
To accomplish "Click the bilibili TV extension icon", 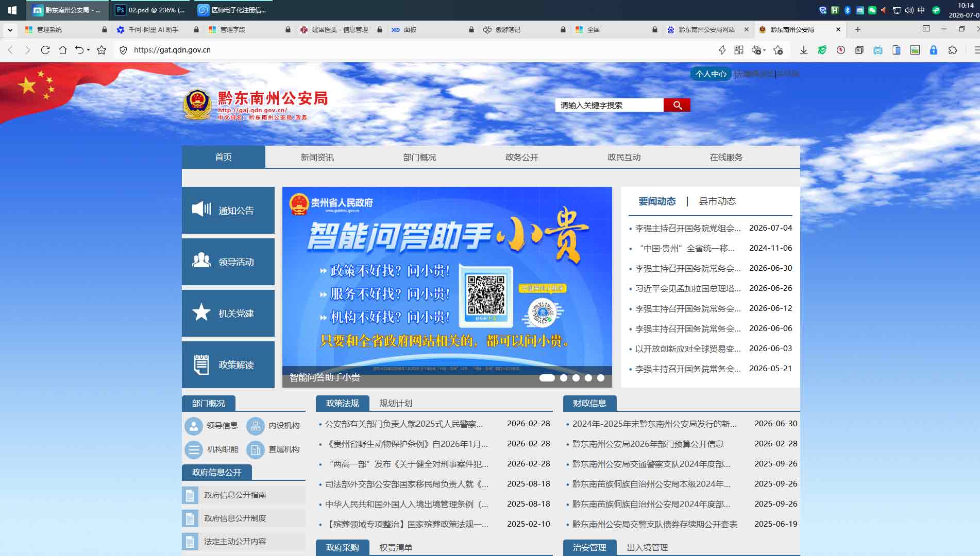I will 878,50.
